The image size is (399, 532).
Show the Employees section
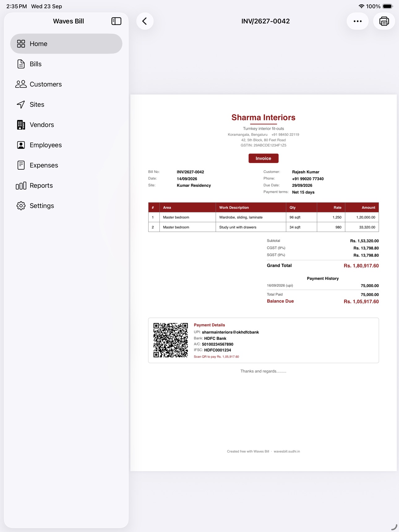[66, 145]
